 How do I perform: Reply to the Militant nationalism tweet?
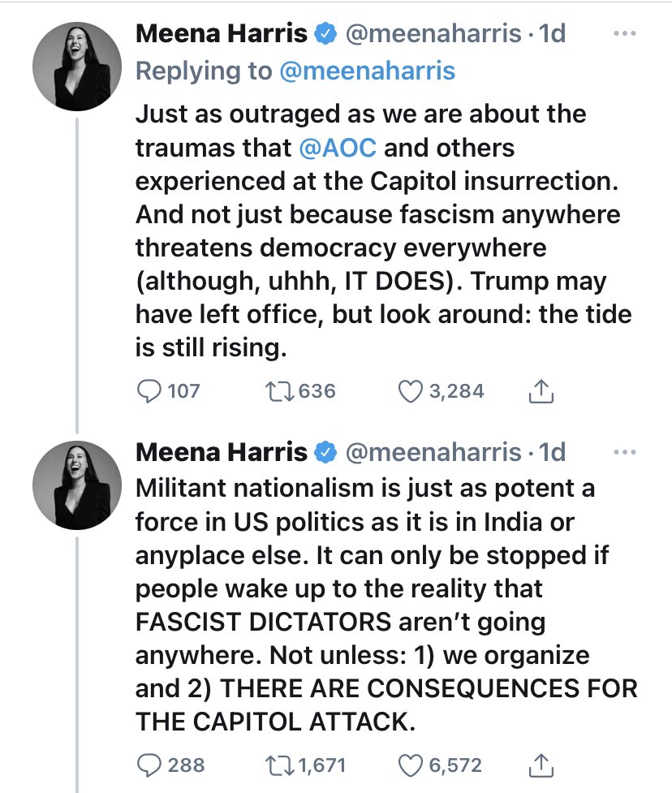click(x=150, y=765)
